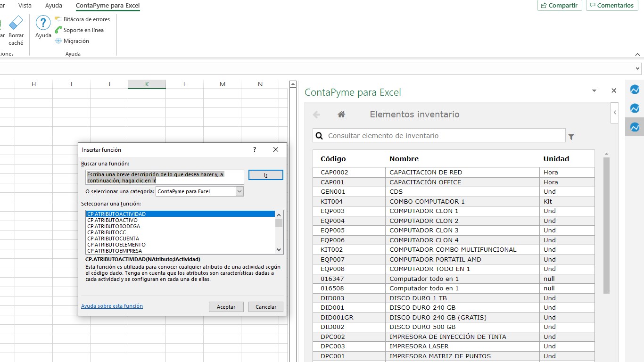Select IMPRESORA MATRIZ DE PUNTOS item
644x362 pixels.
point(454,356)
